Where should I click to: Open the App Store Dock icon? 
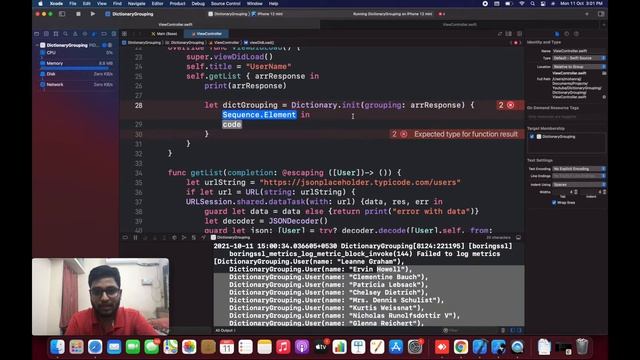396,347
